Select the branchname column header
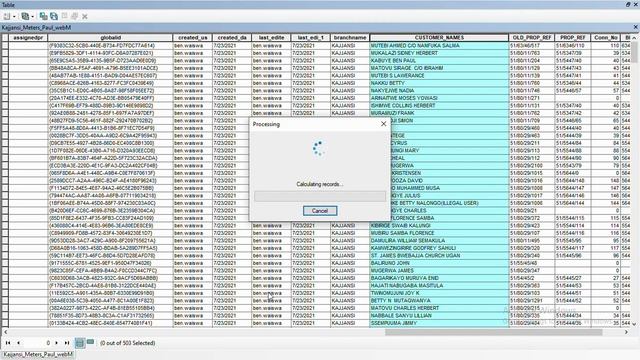Image resolution: width=640 pixels, height=360 pixels. 350,38
